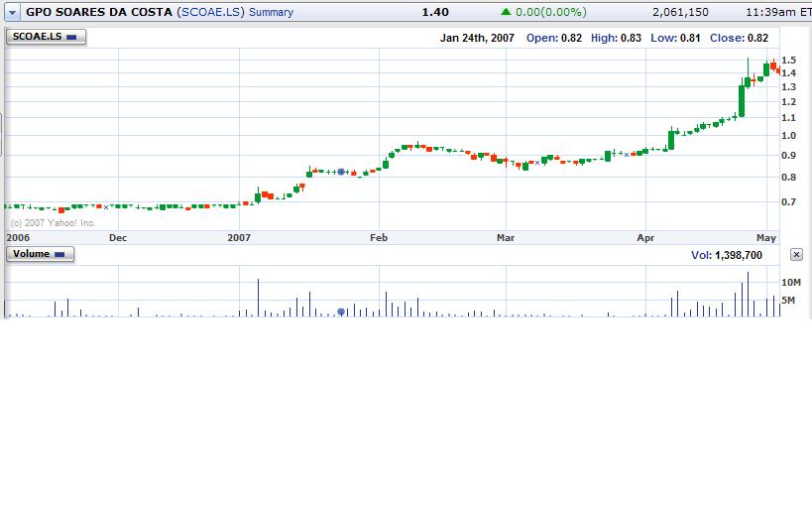Click the company name GPO SOARES DA COSTA
This screenshot has height=507, width=812.
(99, 12)
